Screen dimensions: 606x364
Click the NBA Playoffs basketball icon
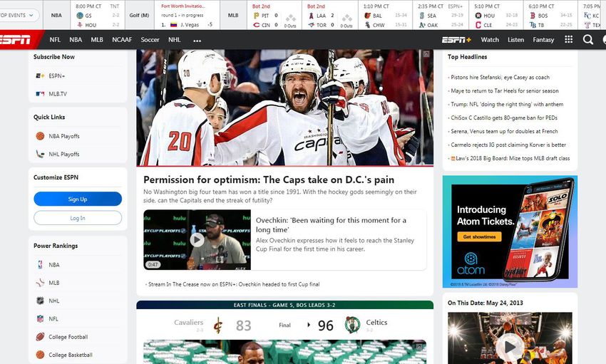[40, 136]
